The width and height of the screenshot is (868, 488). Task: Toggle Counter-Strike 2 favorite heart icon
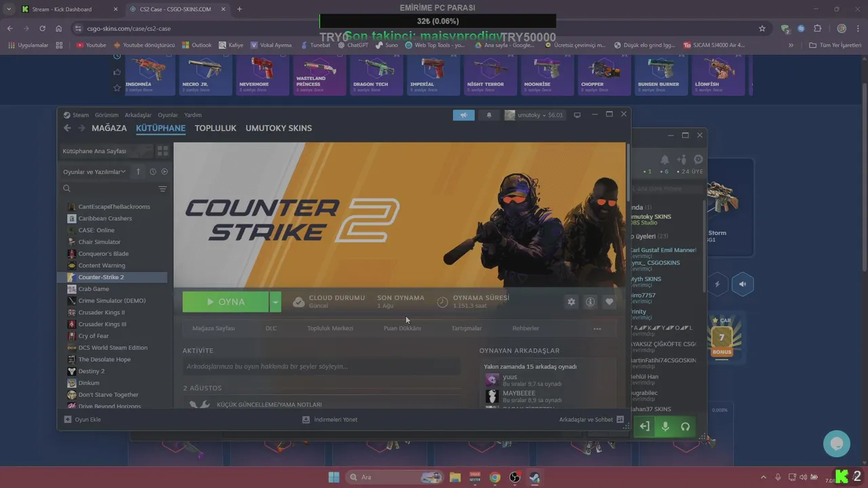(609, 302)
